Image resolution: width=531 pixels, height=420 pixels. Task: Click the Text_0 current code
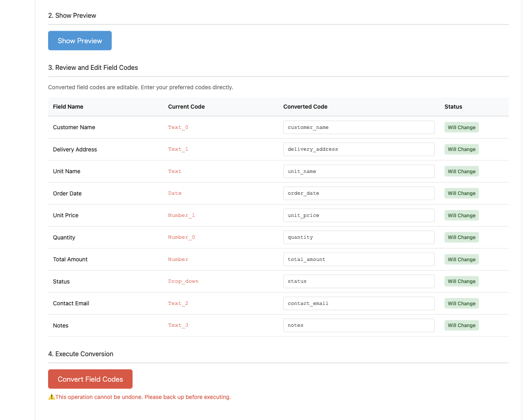click(178, 127)
